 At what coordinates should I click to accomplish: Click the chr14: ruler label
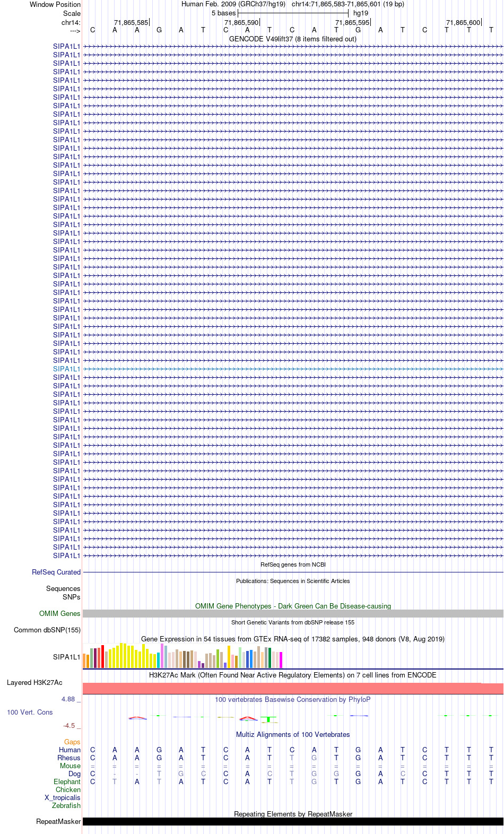71,22
